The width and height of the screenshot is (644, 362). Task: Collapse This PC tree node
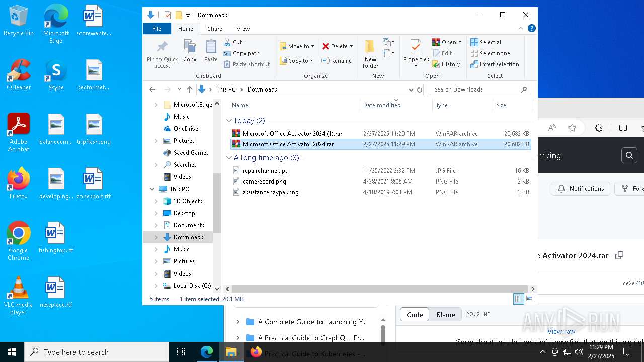152,189
